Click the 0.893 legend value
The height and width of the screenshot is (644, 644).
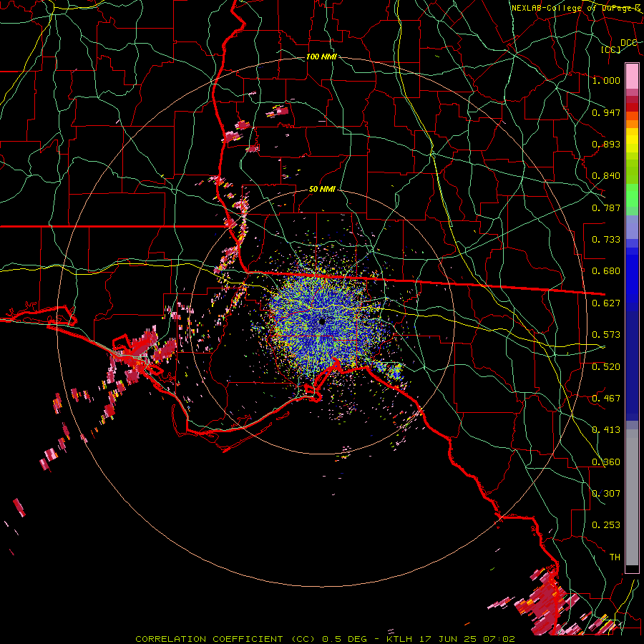[606, 144]
